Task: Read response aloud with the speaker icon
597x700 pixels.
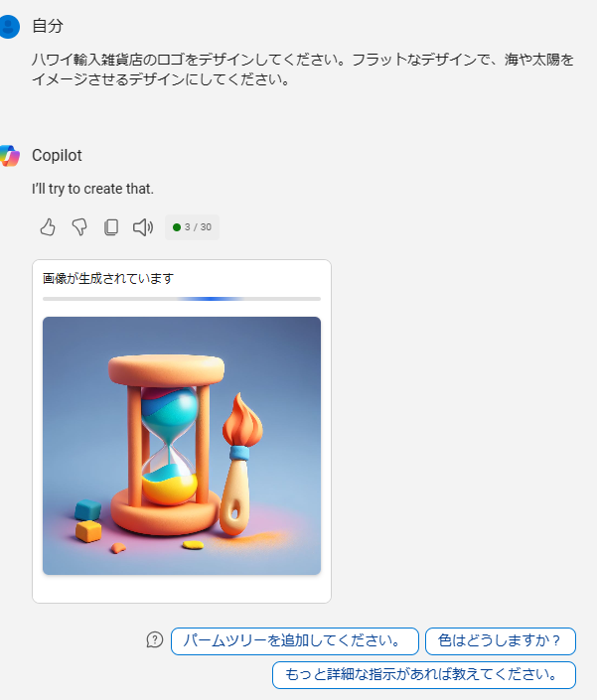Action: pyautogui.click(x=143, y=227)
